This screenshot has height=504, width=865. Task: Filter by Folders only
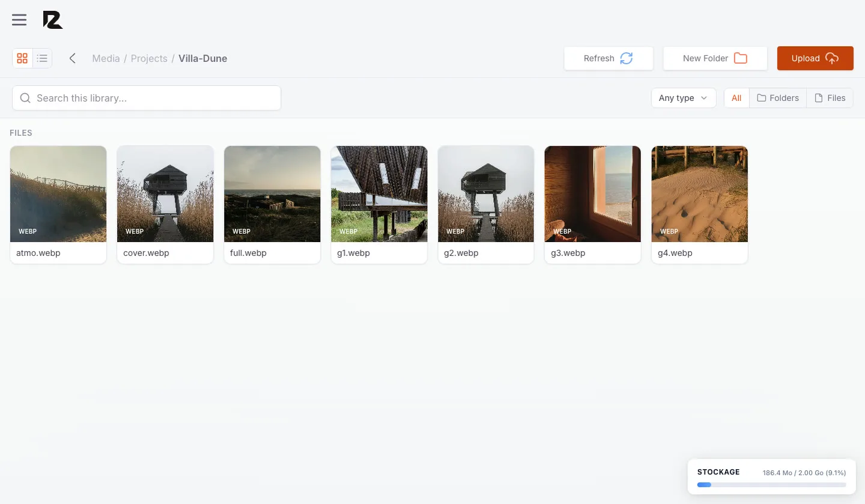click(x=778, y=98)
